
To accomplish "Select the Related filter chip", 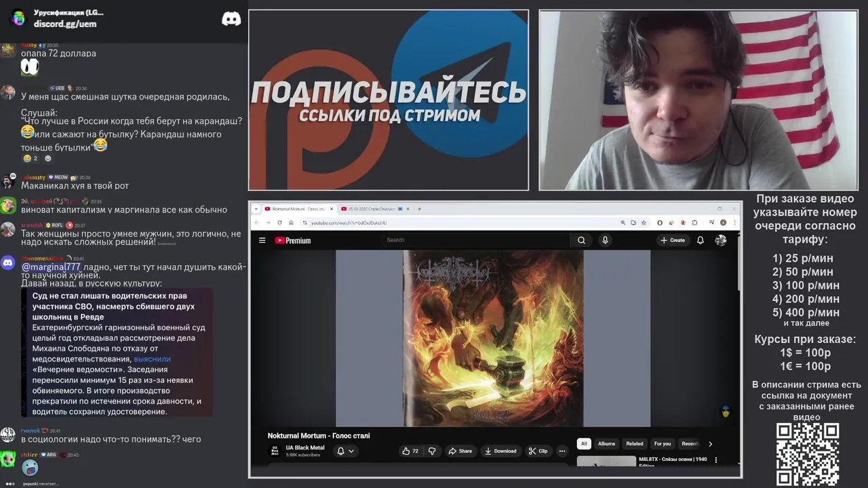I will pyautogui.click(x=635, y=444).
